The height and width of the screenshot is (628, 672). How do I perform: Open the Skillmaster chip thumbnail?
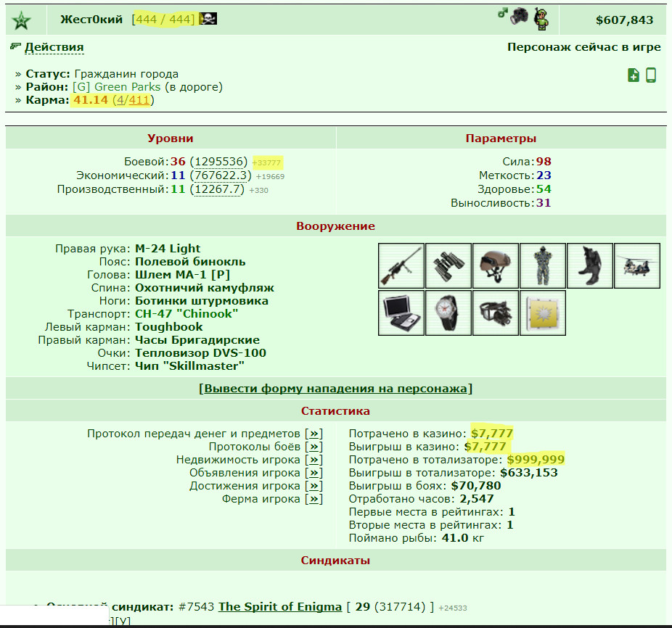543,313
